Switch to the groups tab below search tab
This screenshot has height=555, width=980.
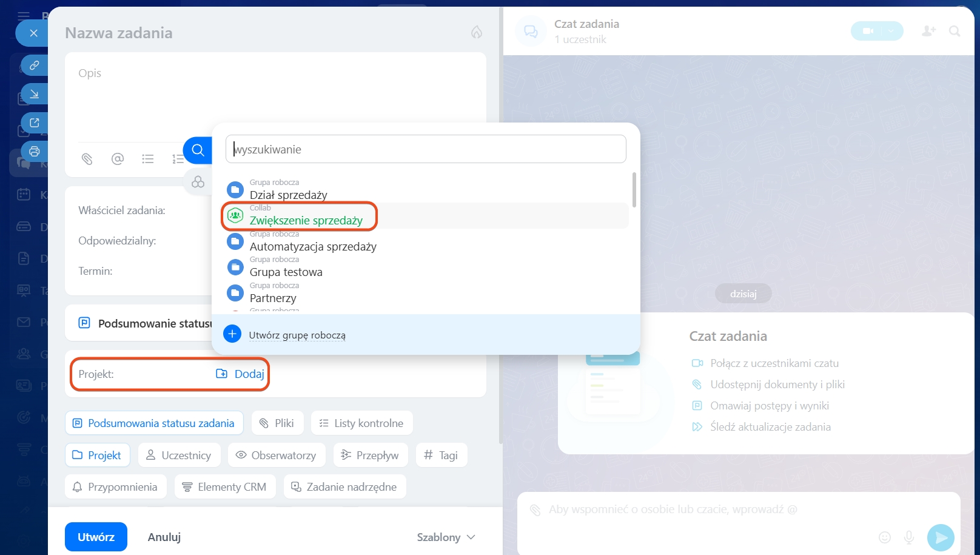198,182
